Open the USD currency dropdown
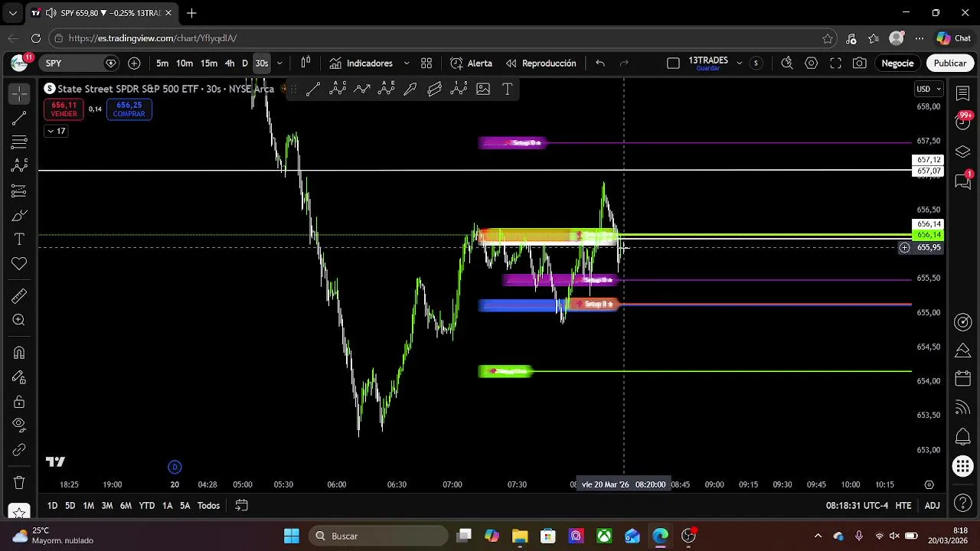 click(x=929, y=89)
